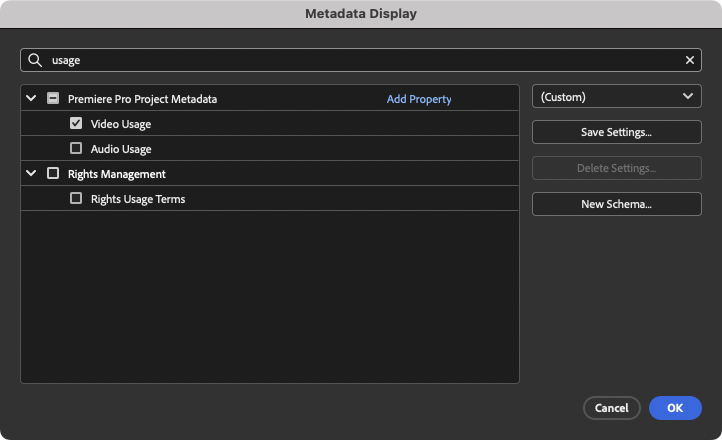Click Save Settings button
The height and width of the screenshot is (440, 722).
click(x=617, y=132)
